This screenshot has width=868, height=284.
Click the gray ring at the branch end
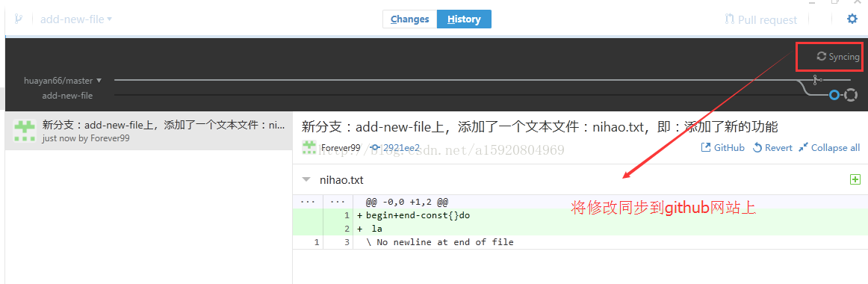851,95
